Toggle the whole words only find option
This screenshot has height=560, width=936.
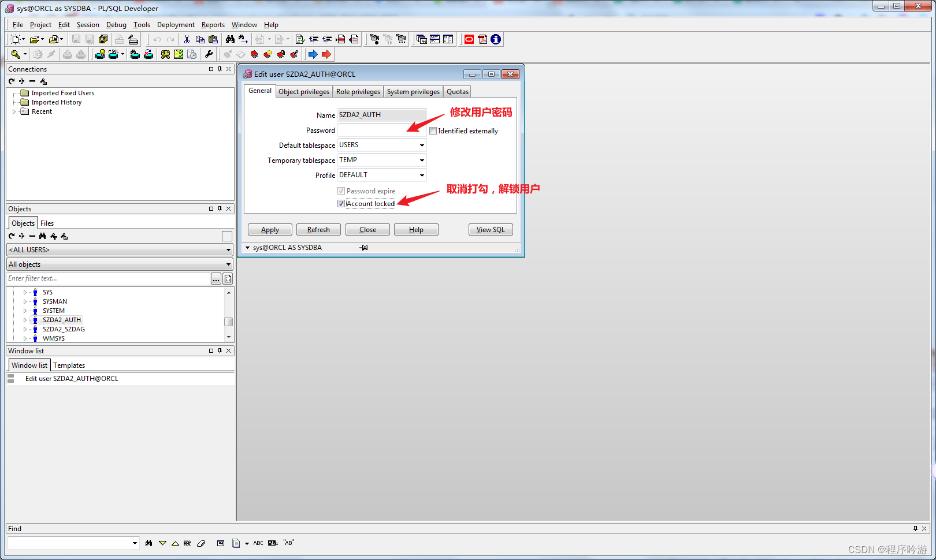[273, 543]
